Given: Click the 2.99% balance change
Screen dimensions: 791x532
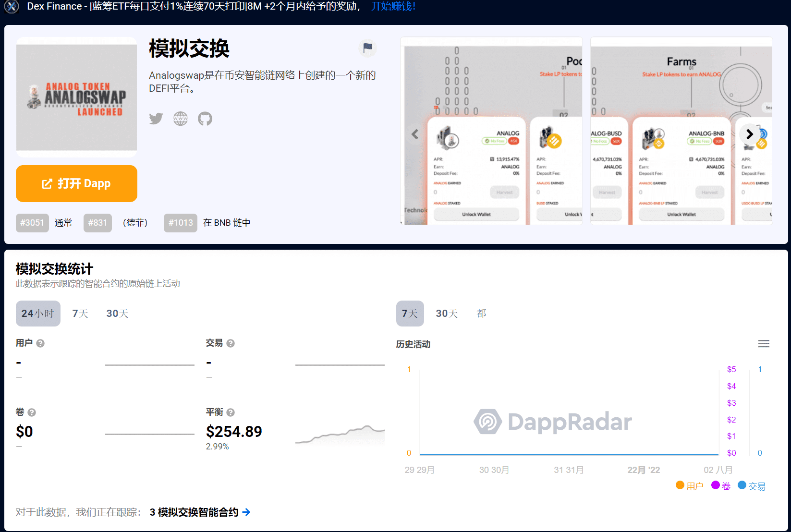Looking at the screenshot, I should point(217,447).
